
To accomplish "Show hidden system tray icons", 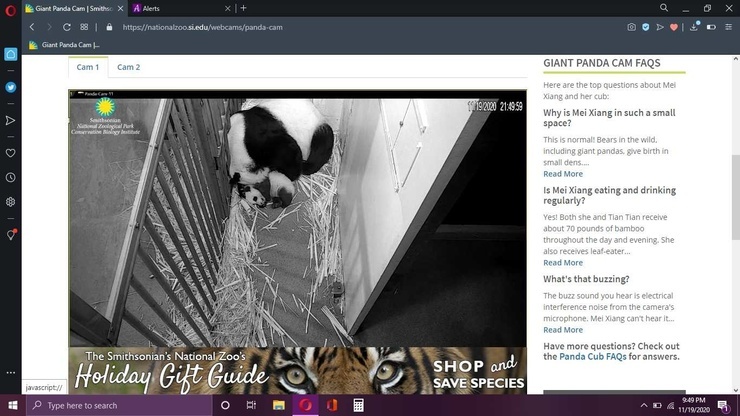I will tap(644, 406).
